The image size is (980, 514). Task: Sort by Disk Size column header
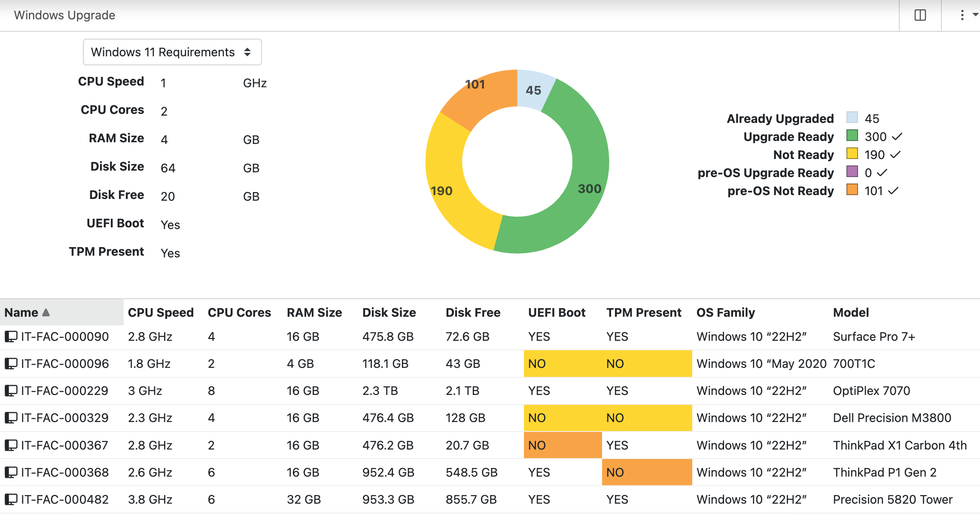tap(389, 312)
